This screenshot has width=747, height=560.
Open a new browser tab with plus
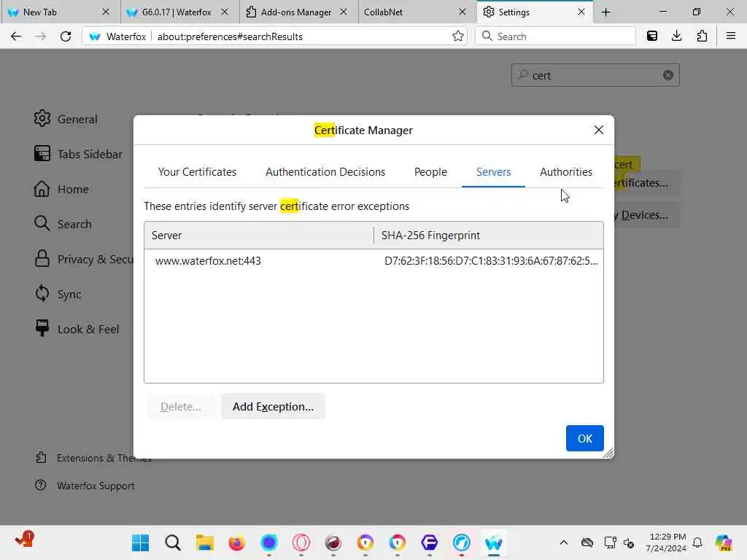click(x=606, y=12)
